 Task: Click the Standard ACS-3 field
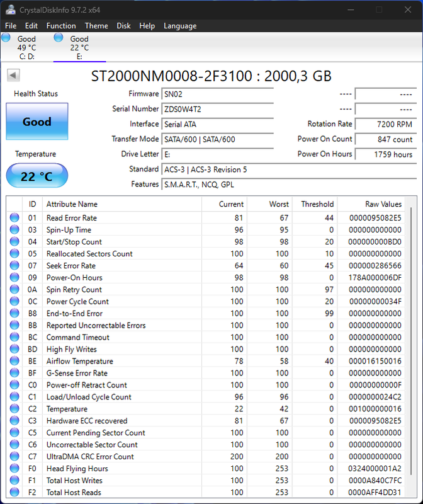[289, 169]
